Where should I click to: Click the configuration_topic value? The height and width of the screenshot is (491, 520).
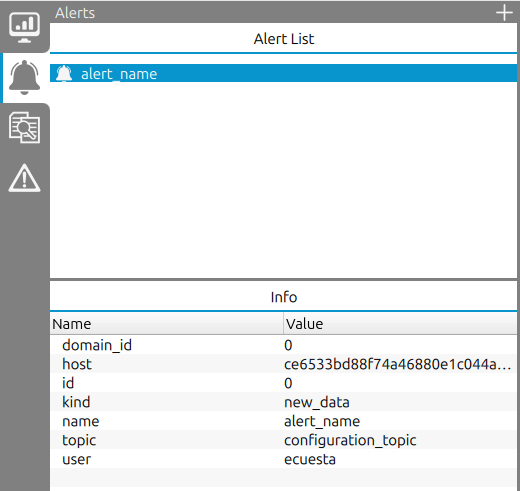point(350,440)
